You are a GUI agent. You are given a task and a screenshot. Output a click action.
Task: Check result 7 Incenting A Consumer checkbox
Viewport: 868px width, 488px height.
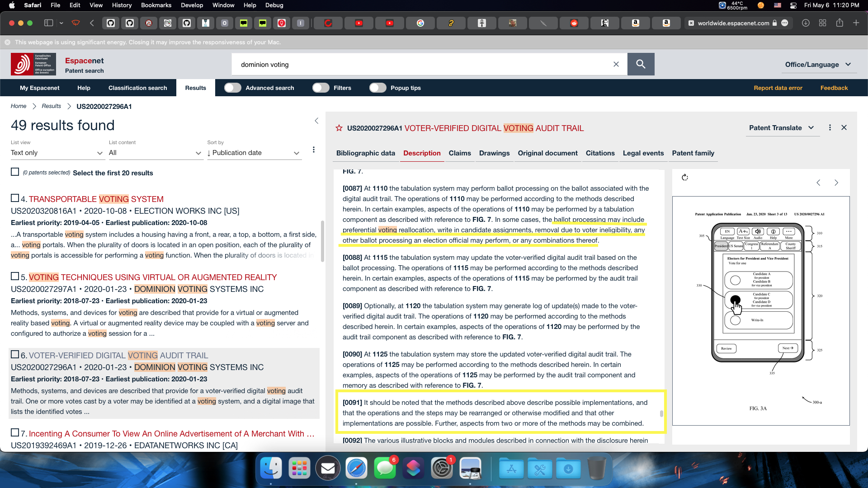(x=15, y=433)
